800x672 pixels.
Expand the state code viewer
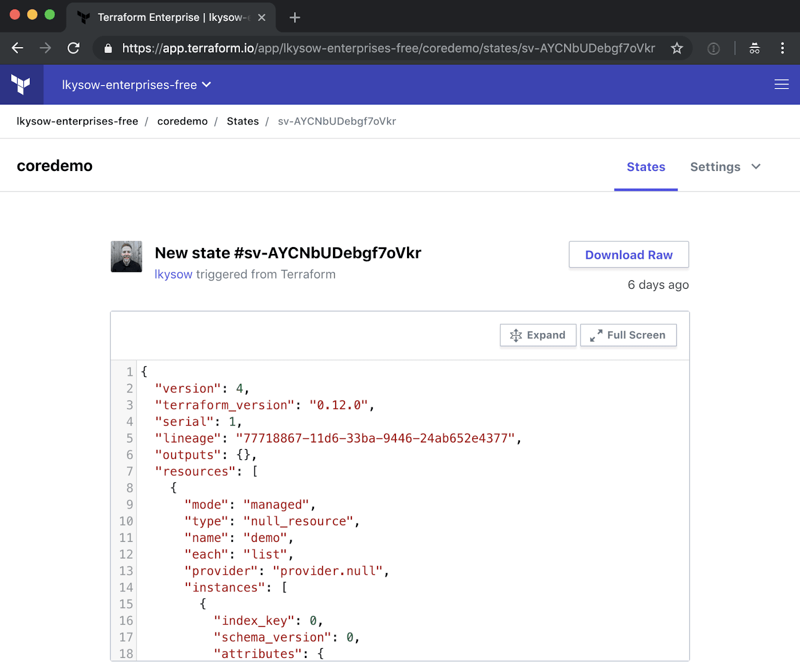coord(537,335)
